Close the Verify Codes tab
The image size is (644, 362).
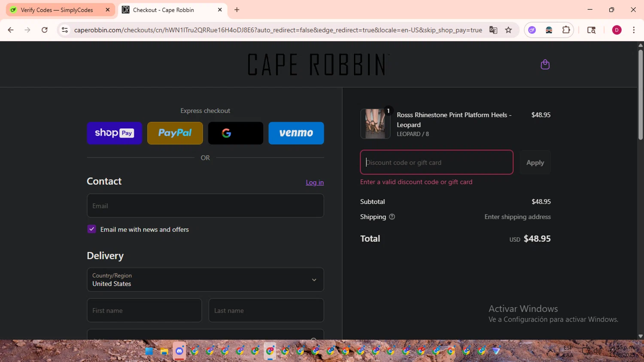[x=108, y=10]
